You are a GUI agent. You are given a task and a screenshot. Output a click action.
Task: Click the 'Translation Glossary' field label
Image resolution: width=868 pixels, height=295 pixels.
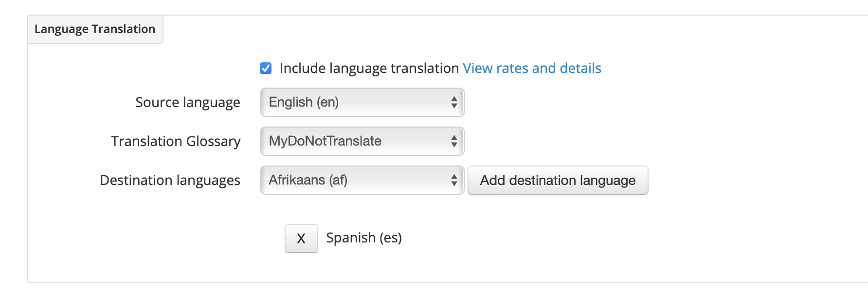pos(176,141)
